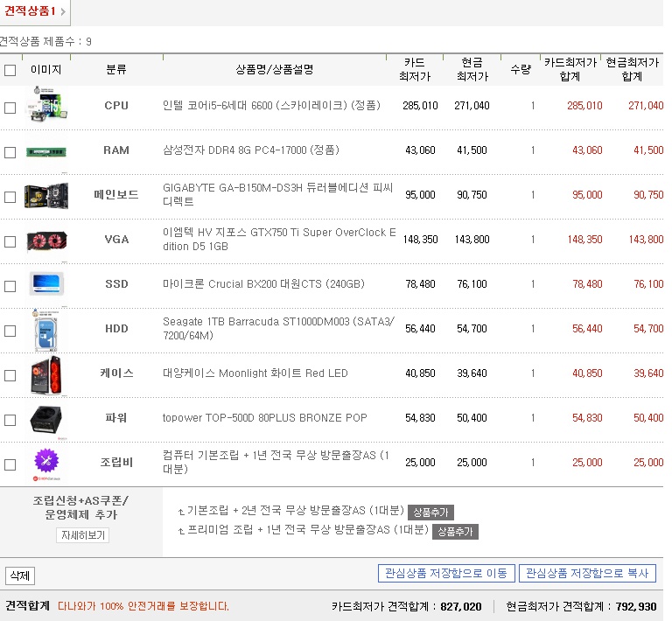Open the 인텔 코어i5-6세대 6600 product link

point(271,106)
